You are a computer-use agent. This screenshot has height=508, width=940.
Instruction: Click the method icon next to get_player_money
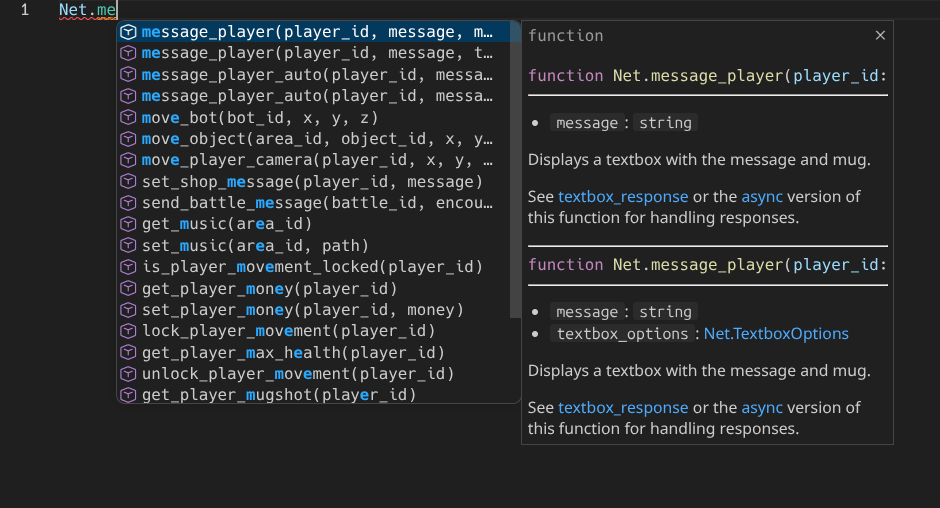click(x=128, y=288)
